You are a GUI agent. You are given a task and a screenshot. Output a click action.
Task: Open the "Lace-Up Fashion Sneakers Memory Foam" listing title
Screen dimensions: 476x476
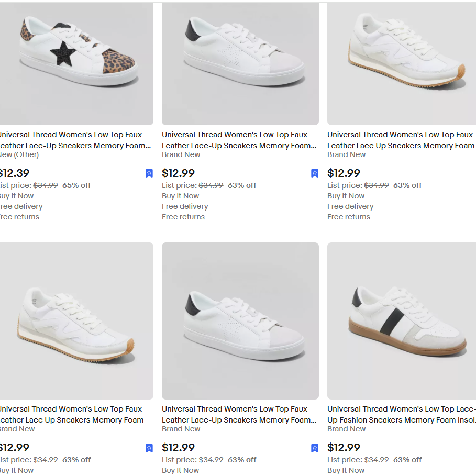click(402, 415)
